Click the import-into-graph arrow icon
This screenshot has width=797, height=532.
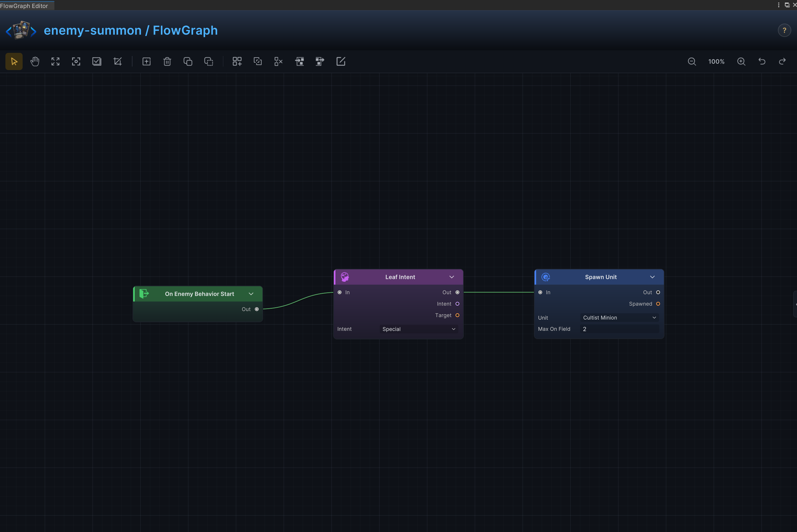(x=299, y=61)
